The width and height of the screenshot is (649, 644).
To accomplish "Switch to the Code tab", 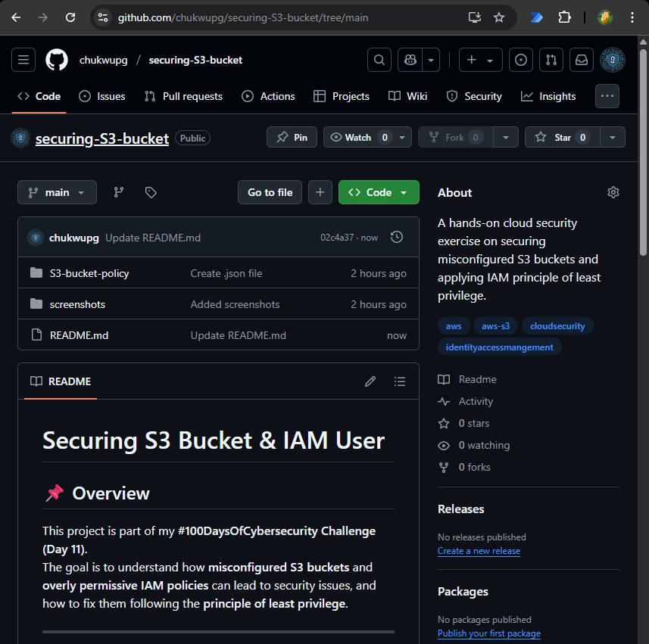I will [39, 96].
